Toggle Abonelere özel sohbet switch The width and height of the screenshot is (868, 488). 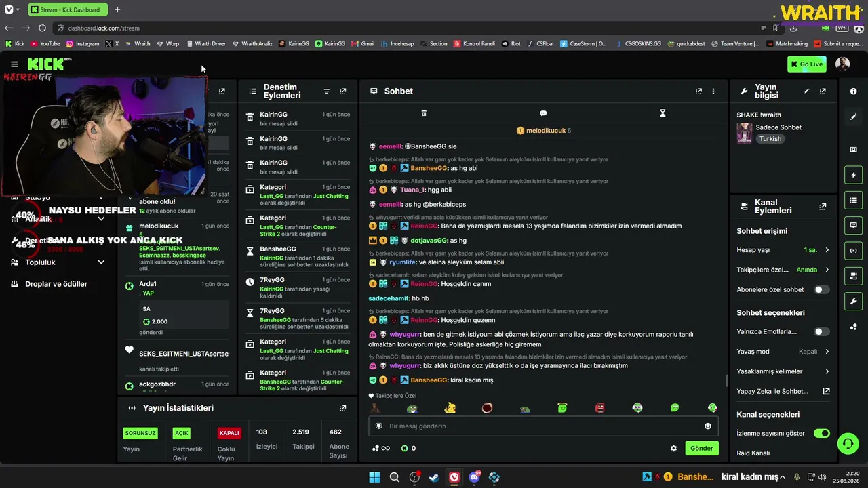click(x=821, y=290)
